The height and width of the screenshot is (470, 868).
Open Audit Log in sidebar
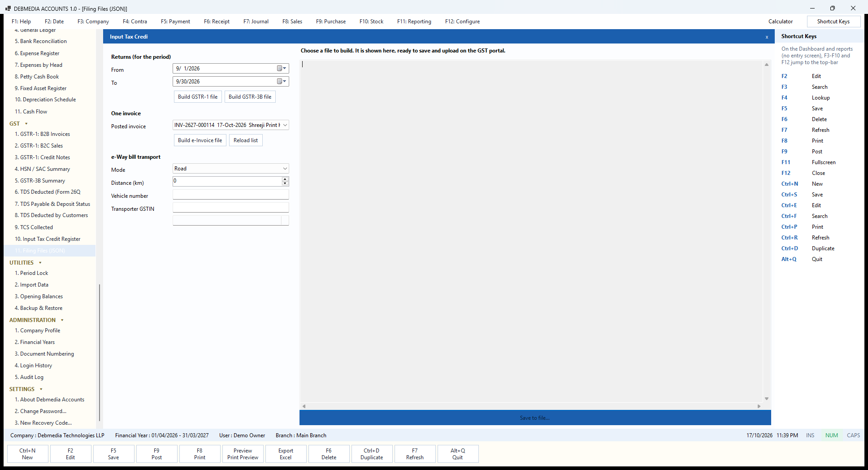[x=29, y=377]
